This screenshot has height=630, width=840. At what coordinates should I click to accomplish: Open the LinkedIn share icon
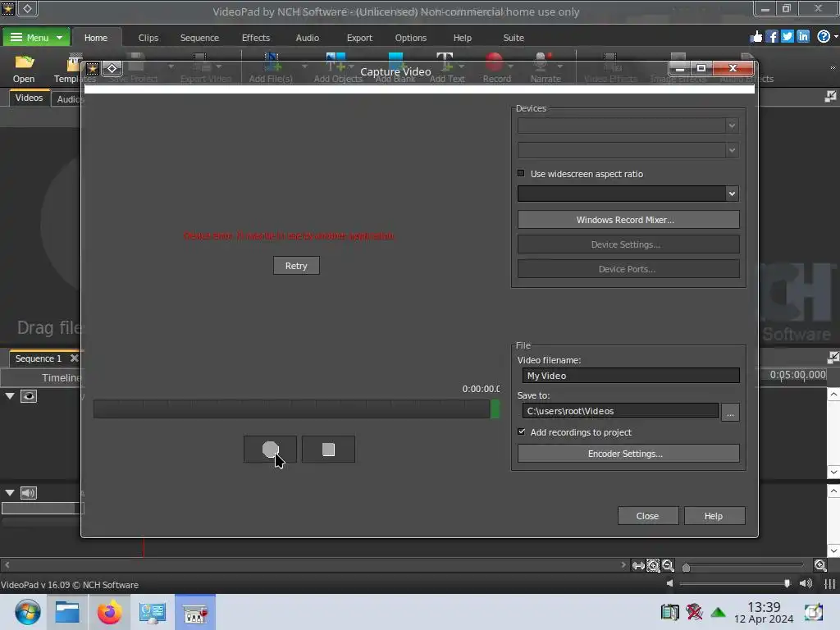click(803, 36)
